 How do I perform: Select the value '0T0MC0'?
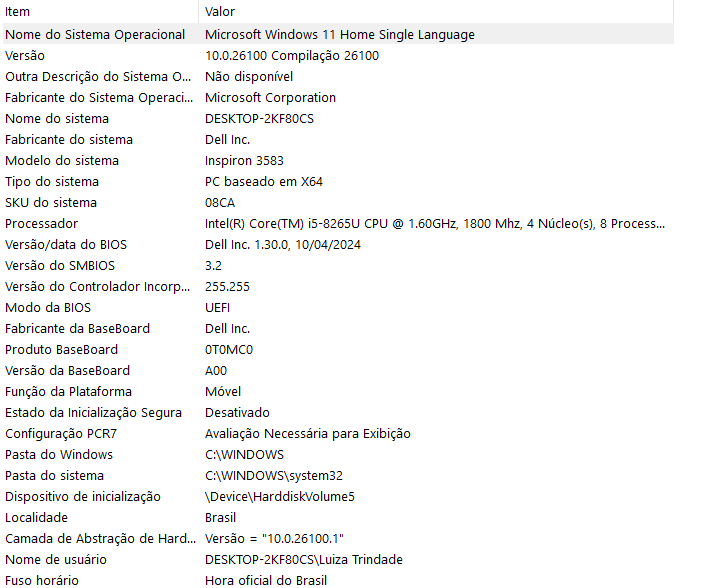tap(229, 350)
